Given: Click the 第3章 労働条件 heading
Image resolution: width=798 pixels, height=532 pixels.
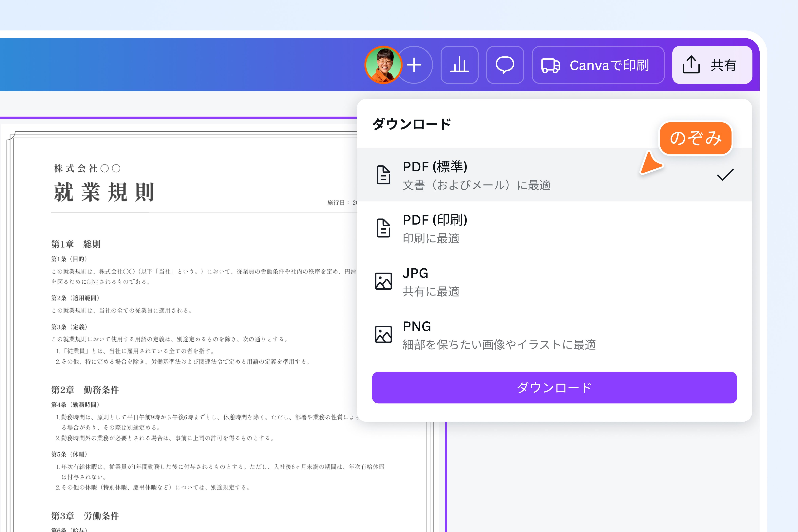Looking at the screenshot, I should pyautogui.click(x=85, y=516).
